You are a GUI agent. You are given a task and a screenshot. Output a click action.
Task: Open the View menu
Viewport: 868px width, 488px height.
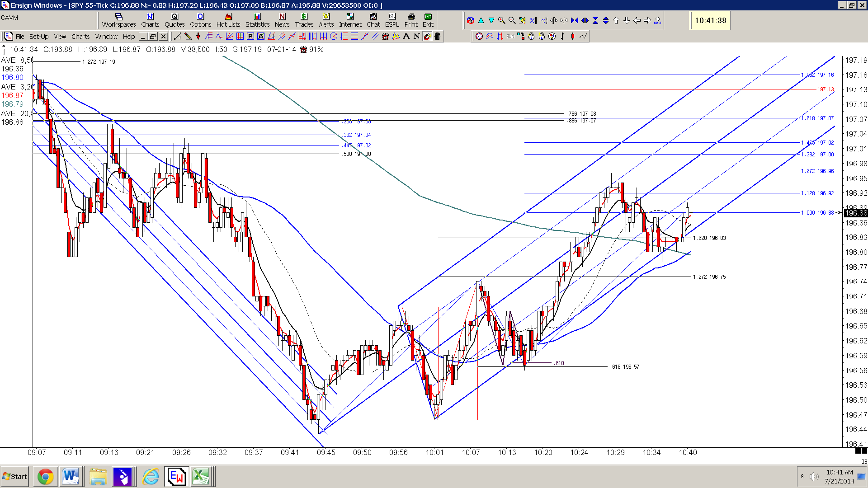(x=60, y=37)
